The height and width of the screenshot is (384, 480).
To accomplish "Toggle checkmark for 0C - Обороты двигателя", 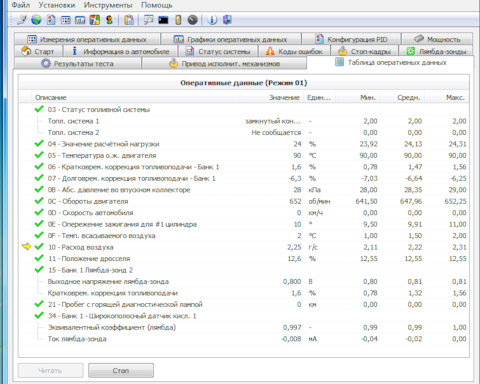I will [x=39, y=201].
